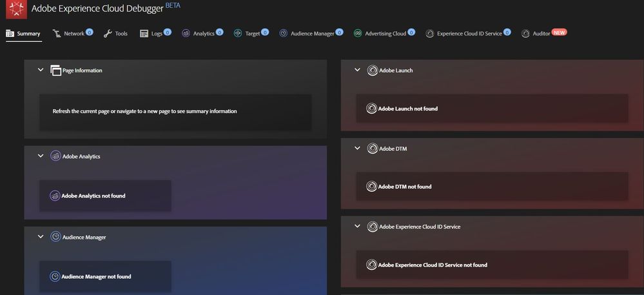644x295 pixels.
Task: Click the icon beside 'Audience Manager not found'
Action: point(55,276)
